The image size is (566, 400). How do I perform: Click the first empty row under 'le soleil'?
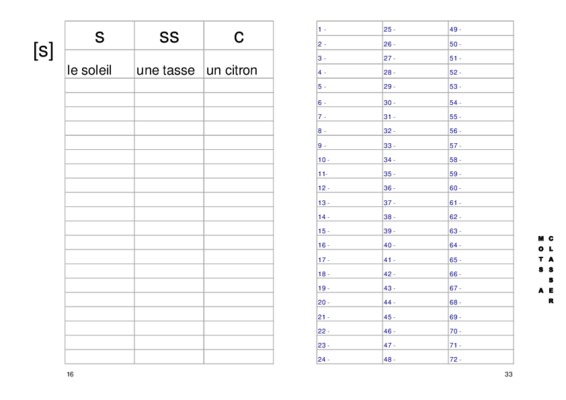pos(100,86)
